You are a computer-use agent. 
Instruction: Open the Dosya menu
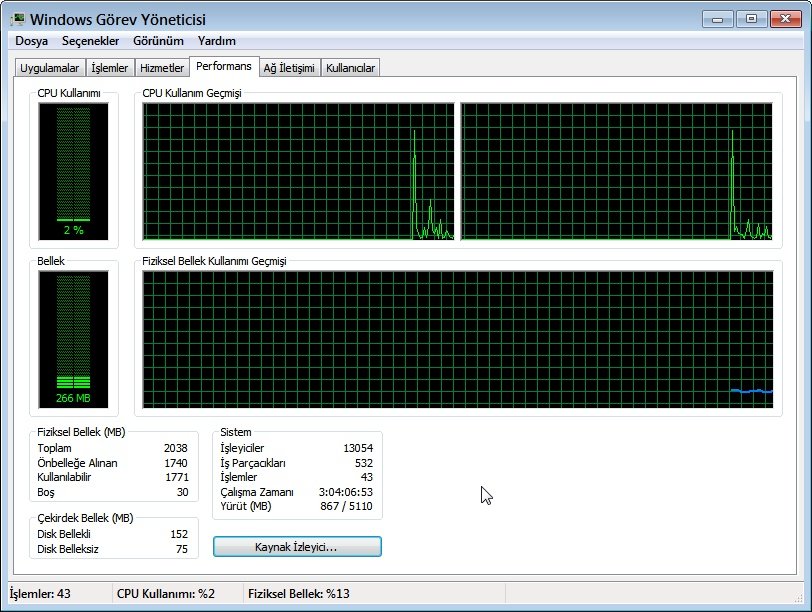tap(32, 41)
